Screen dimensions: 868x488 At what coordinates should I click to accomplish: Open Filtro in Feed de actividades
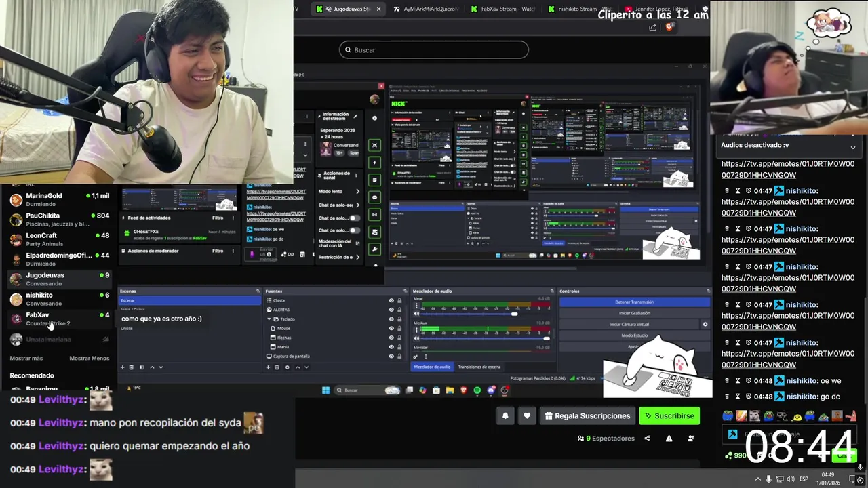click(x=218, y=218)
